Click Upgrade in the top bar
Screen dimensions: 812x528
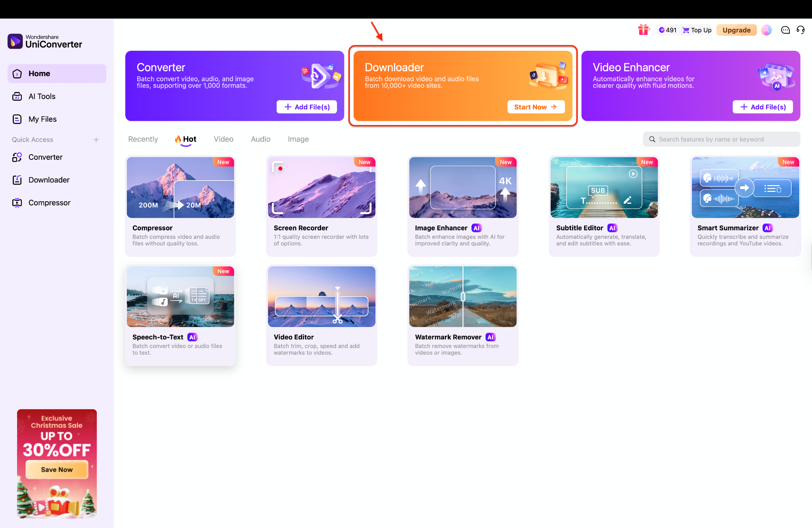(x=736, y=30)
